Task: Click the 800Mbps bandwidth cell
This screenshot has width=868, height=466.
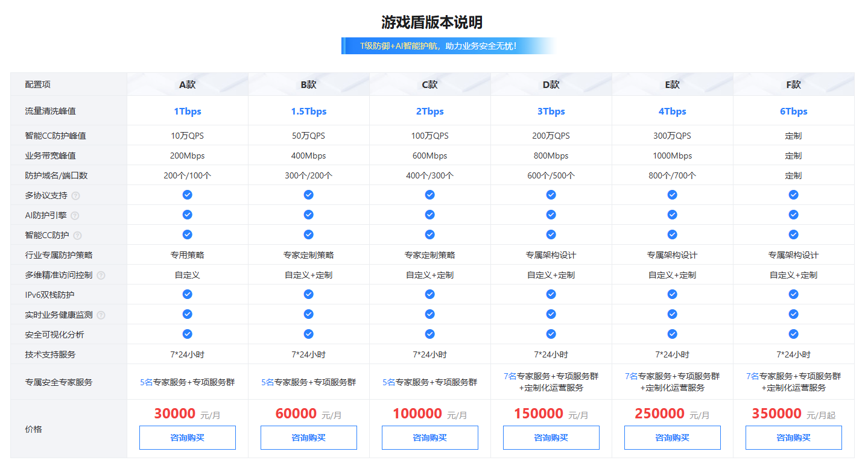Action: [551, 156]
